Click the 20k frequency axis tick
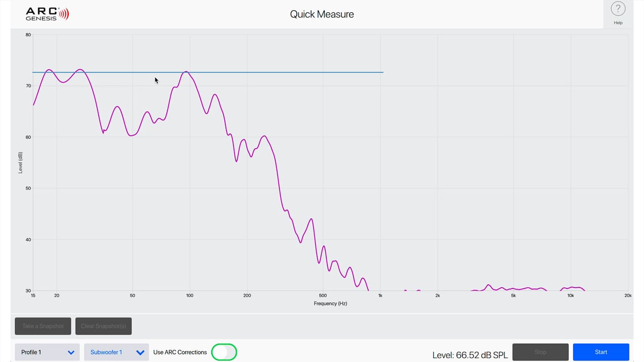This screenshot has height=362, width=644. coord(628,295)
